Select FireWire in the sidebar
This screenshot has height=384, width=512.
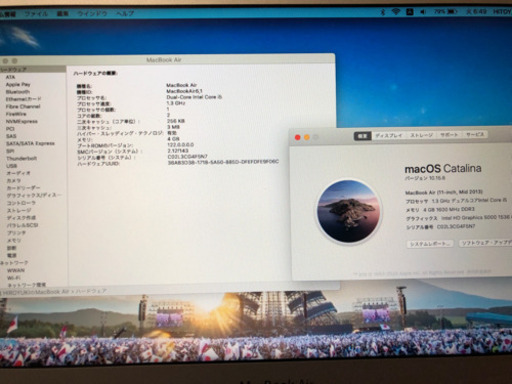point(16,114)
